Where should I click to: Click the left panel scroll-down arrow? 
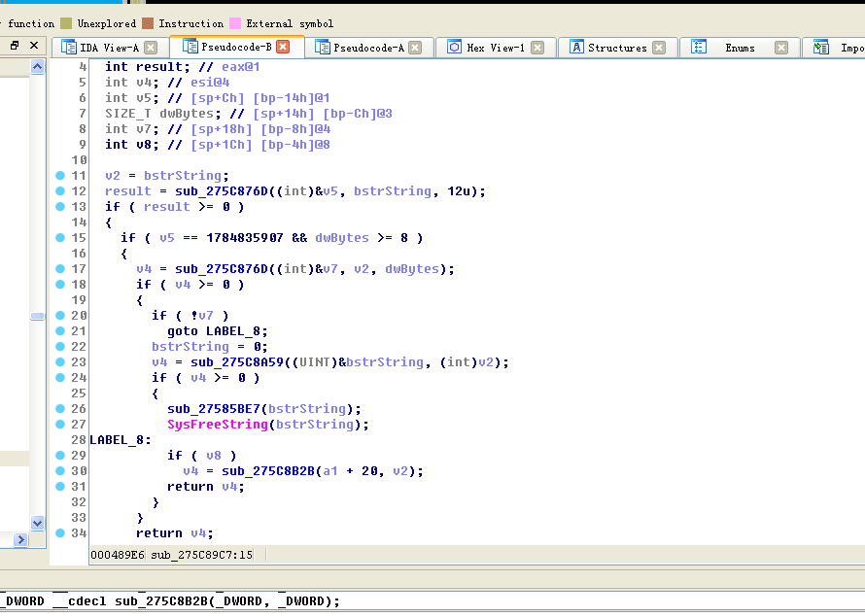[x=37, y=523]
